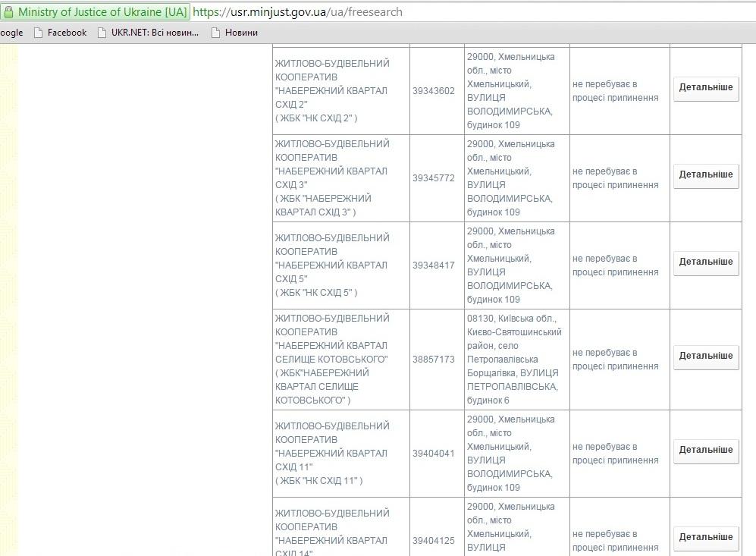The height and width of the screenshot is (556, 756).
Task: Click name cell СЕЛИЩЕ КОТОВСЬКОГО
Action: 341,360
